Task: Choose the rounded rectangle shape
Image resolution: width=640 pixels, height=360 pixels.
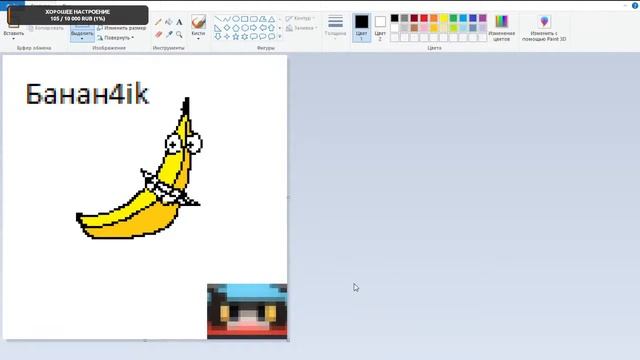Action: point(253,19)
